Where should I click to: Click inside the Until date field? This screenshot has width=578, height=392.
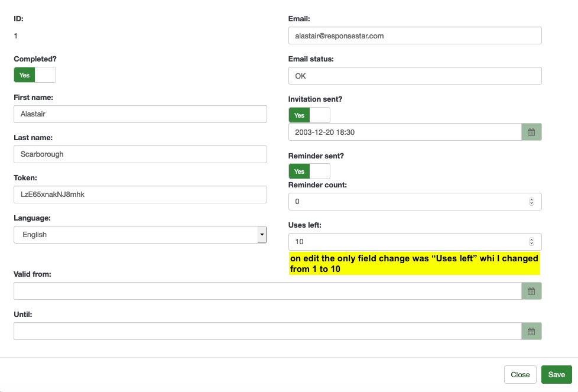pos(267,331)
